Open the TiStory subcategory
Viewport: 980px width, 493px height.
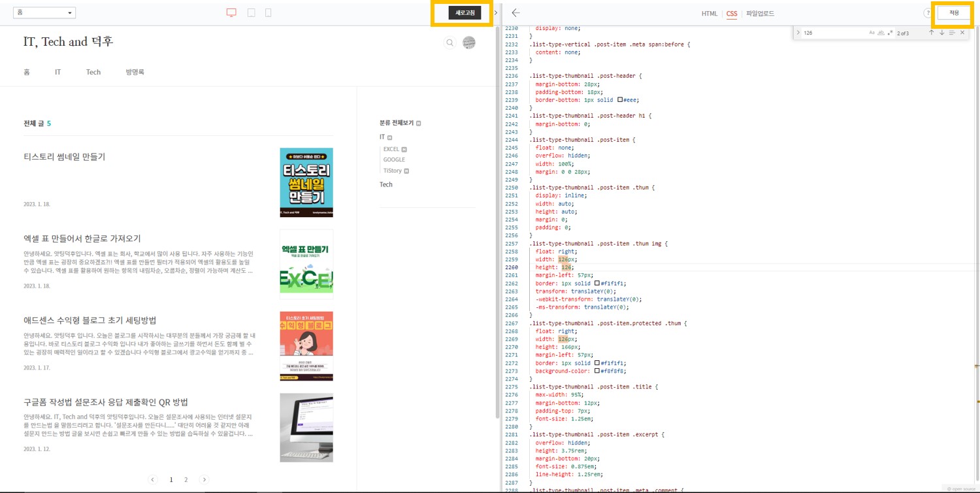click(x=393, y=171)
